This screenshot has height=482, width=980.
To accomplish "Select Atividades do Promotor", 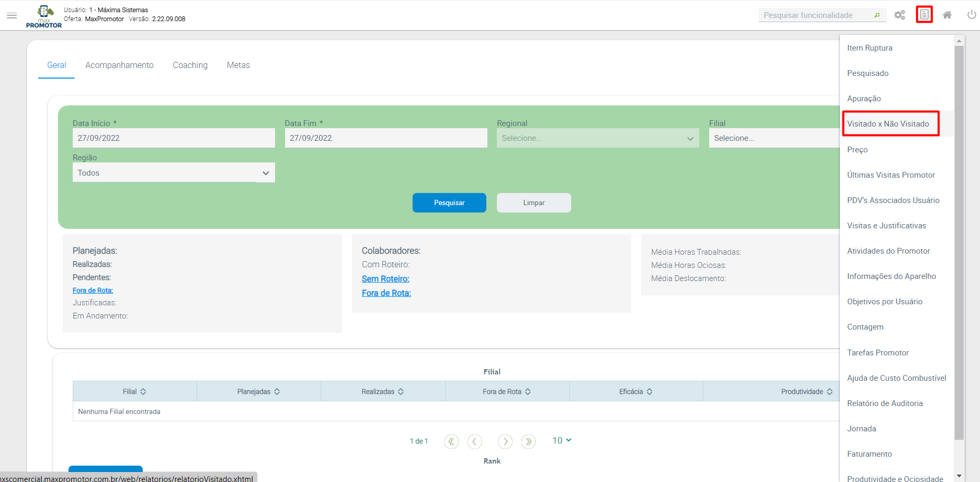I will tap(888, 251).
